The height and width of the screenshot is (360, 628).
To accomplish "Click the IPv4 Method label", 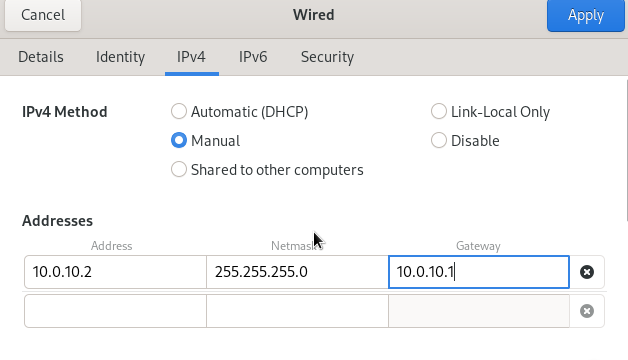I will click(64, 112).
